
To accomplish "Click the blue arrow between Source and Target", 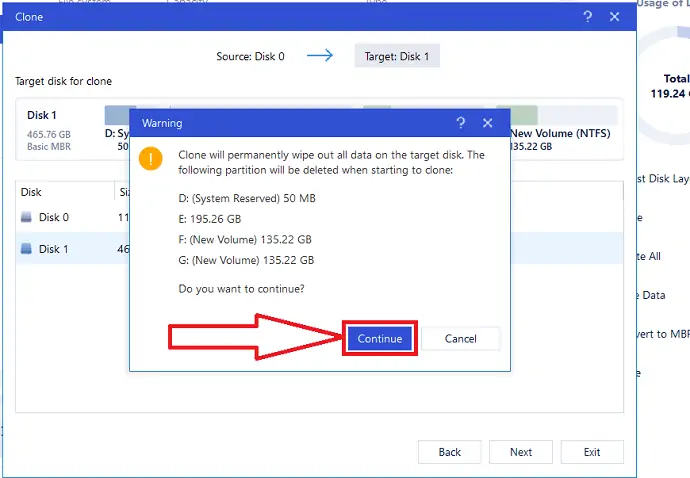I will pos(320,56).
